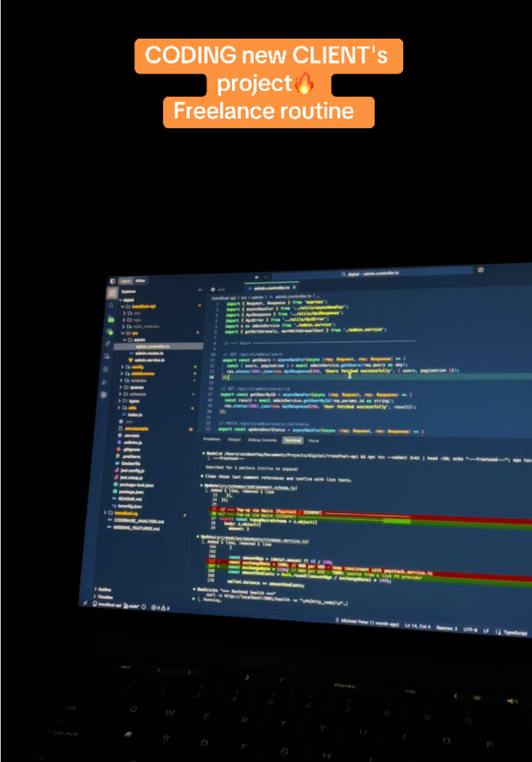The image size is (532, 762).
Task: Click the git blame author status entry
Action: coord(367,622)
